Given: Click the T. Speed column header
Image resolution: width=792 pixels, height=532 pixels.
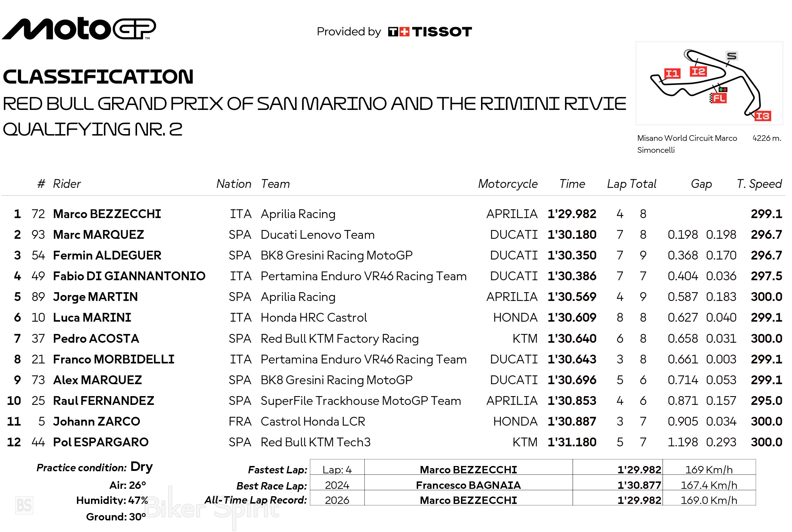Looking at the screenshot, I should (x=759, y=184).
